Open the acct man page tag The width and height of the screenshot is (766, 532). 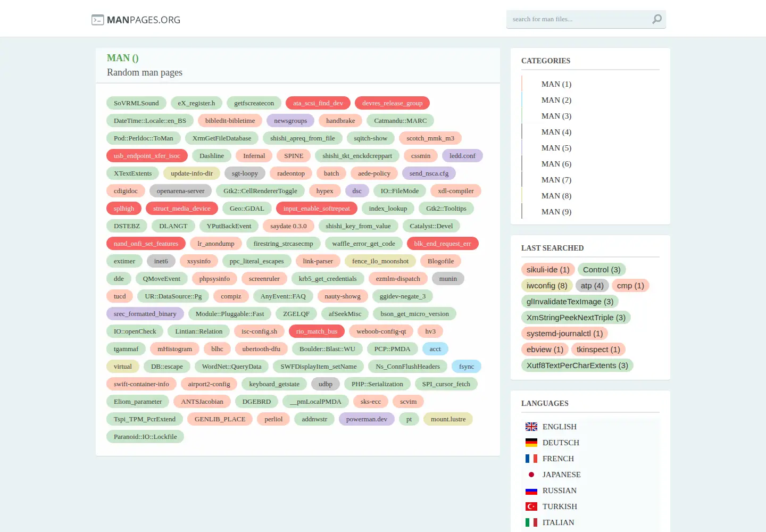tap(435, 349)
